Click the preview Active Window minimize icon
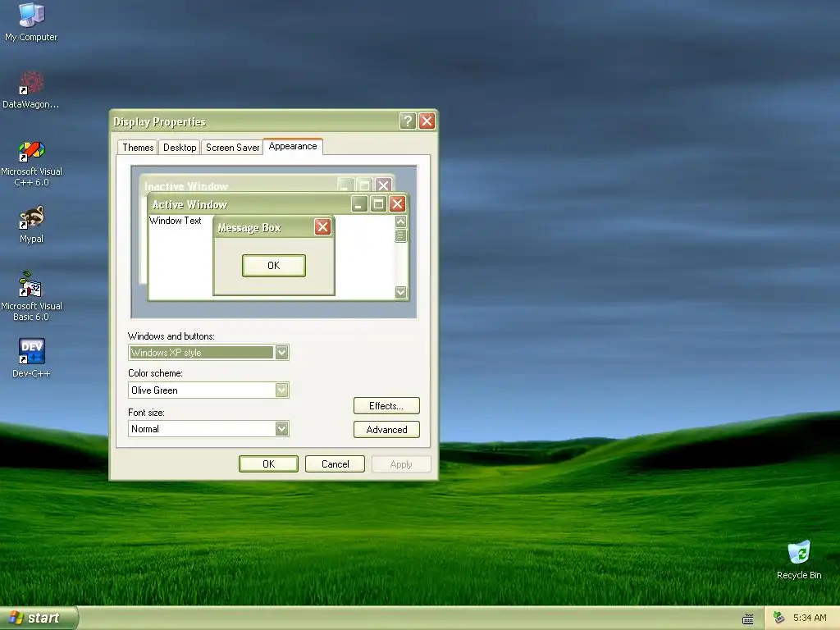The image size is (840, 630). (359, 203)
